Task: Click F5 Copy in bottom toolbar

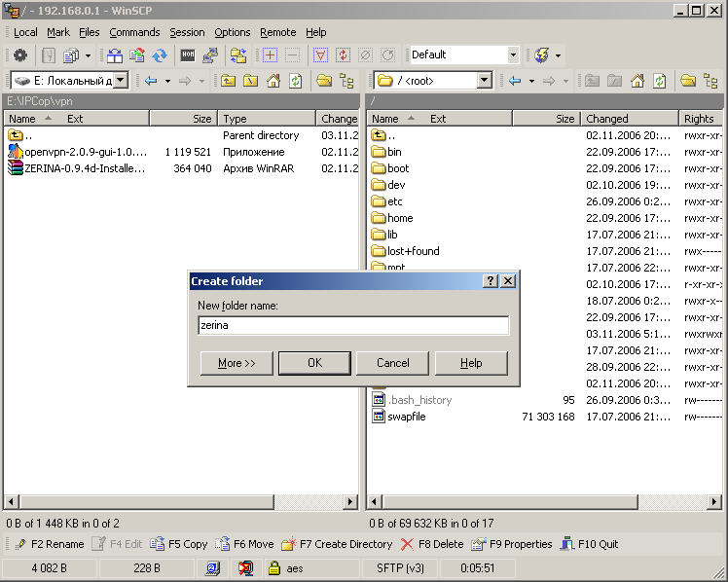Action: [x=179, y=544]
